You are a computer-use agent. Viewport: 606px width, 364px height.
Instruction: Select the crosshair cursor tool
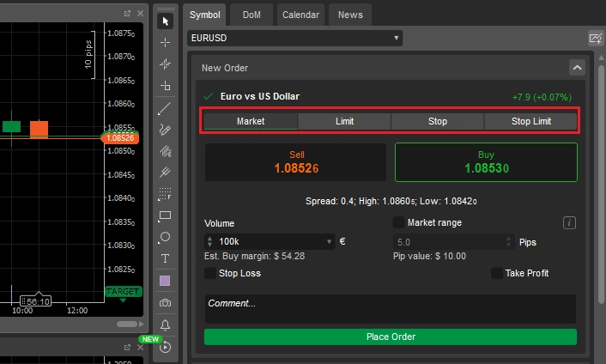pyautogui.click(x=165, y=42)
